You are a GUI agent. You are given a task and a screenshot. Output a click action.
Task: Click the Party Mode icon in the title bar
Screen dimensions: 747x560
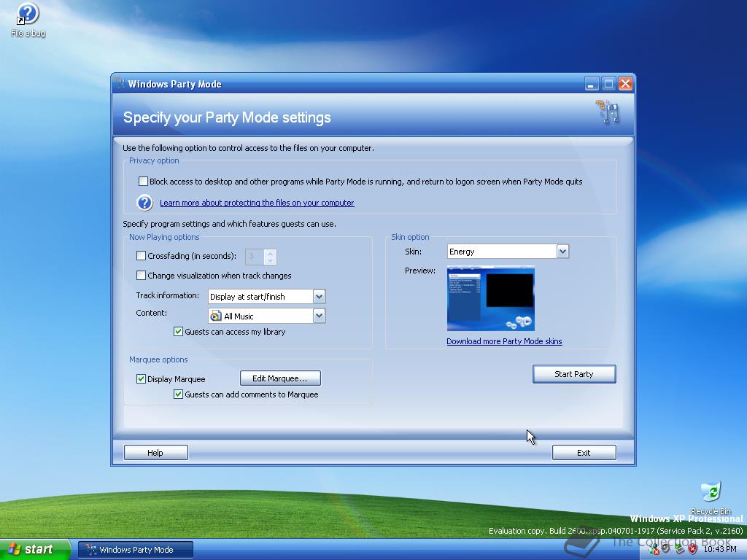pos(120,84)
